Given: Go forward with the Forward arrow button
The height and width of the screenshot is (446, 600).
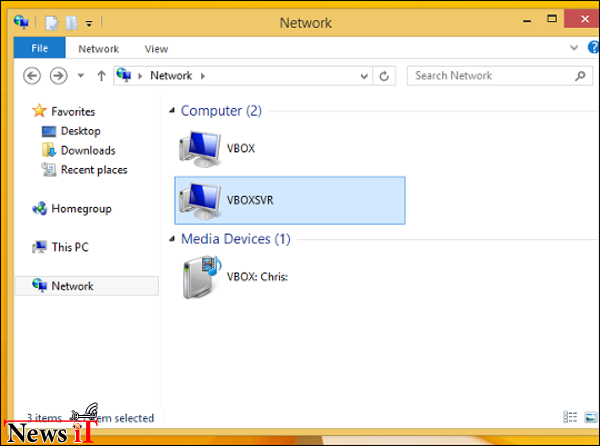Looking at the screenshot, I should click(59, 76).
